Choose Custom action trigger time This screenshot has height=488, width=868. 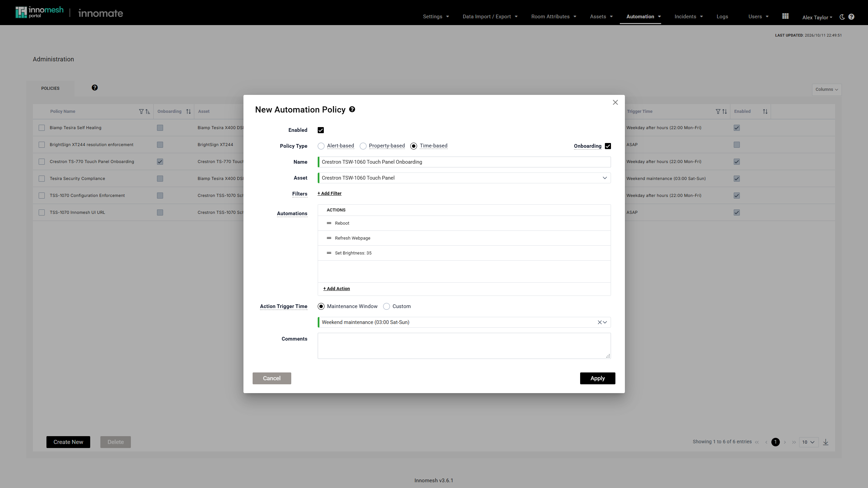pos(387,306)
